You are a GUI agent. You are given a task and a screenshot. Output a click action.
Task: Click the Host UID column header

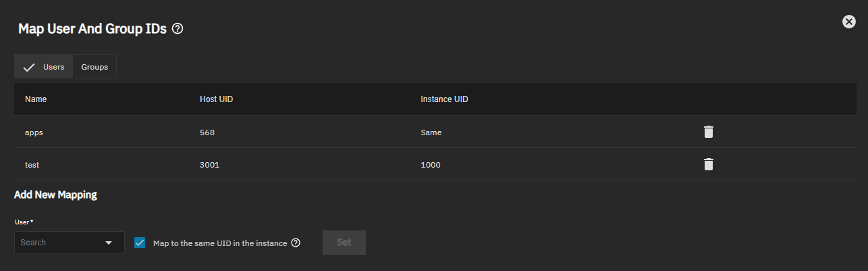pyautogui.click(x=216, y=99)
